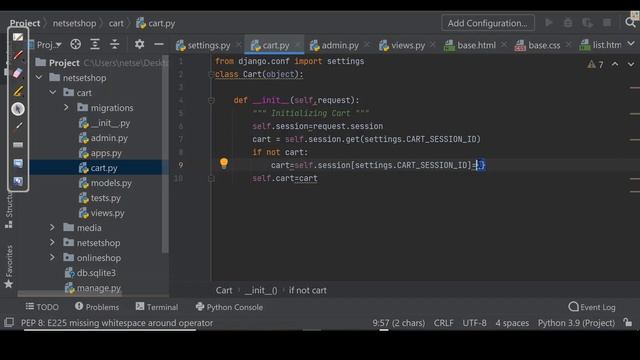Click the yellow lightbulb intention icon
Image resolution: width=640 pixels, height=360 pixels.
tap(224, 163)
